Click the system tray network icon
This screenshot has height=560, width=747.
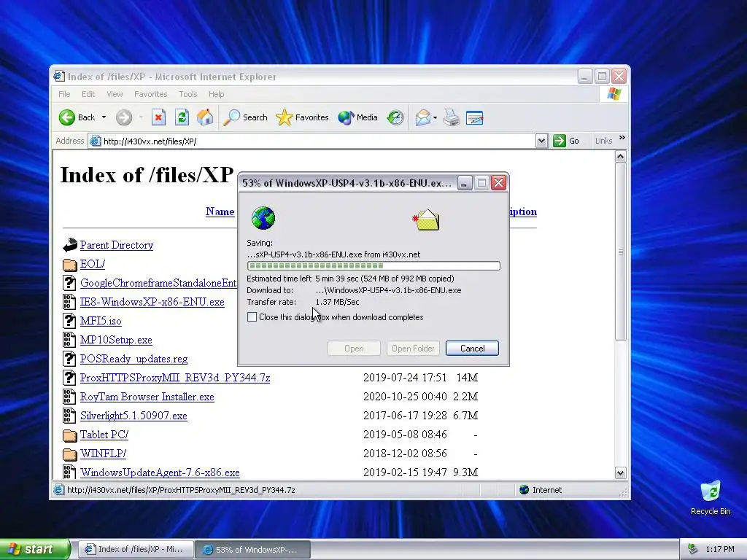[x=693, y=550]
